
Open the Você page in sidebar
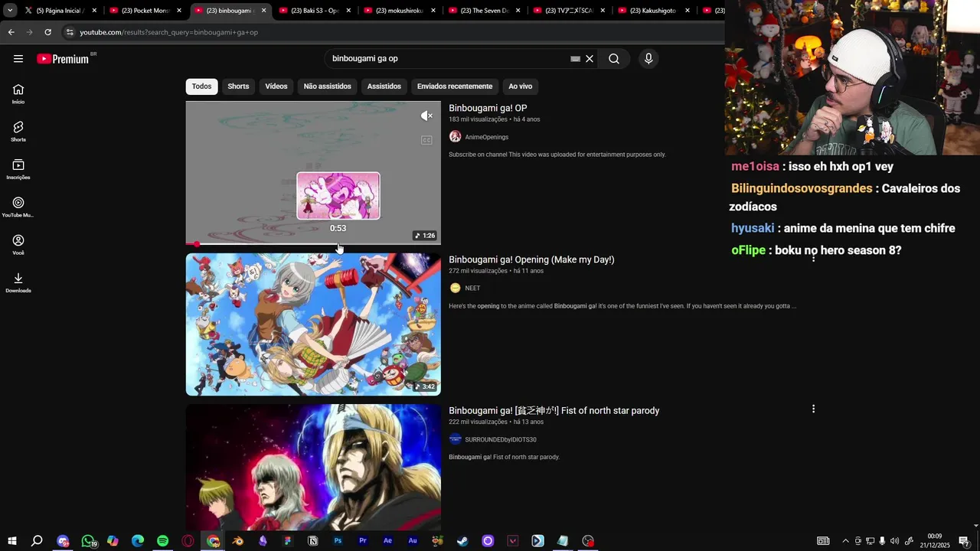pyautogui.click(x=18, y=245)
